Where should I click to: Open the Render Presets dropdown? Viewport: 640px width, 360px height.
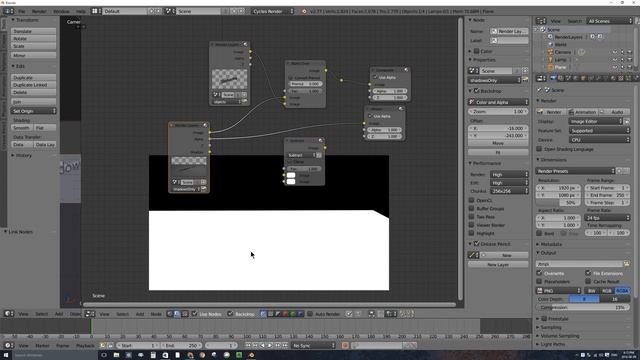click(576, 171)
